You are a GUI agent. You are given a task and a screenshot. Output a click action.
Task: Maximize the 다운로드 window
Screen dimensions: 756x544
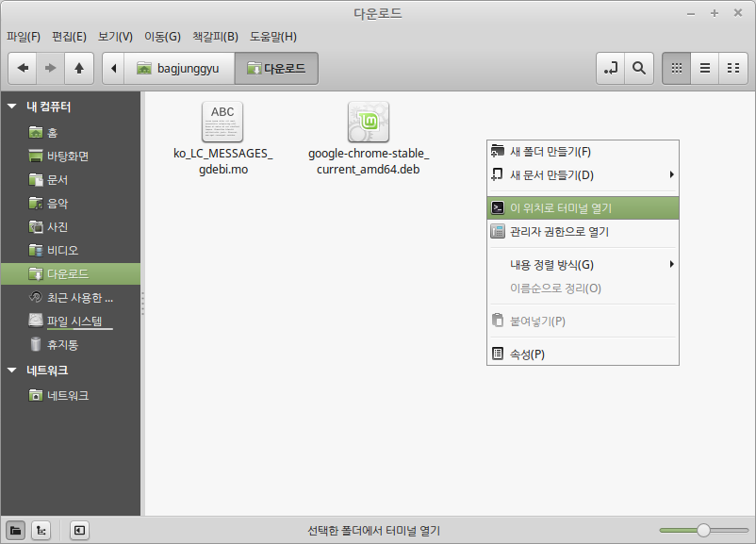pyautogui.click(x=715, y=13)
